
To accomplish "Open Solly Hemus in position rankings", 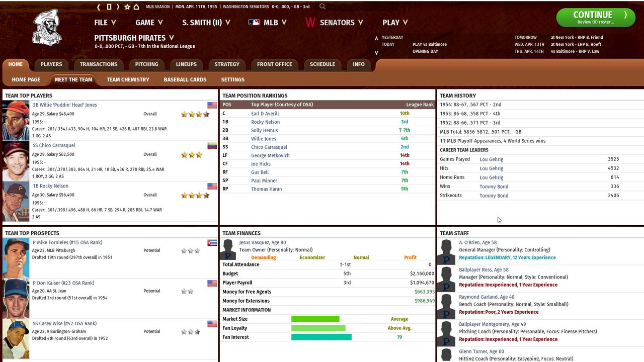I will coord(265,130).
